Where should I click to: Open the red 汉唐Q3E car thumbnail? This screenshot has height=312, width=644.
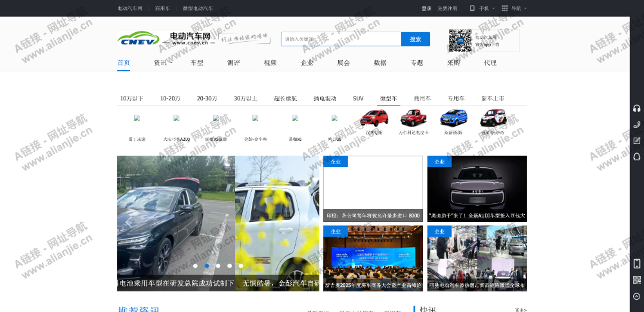(374, 118)
